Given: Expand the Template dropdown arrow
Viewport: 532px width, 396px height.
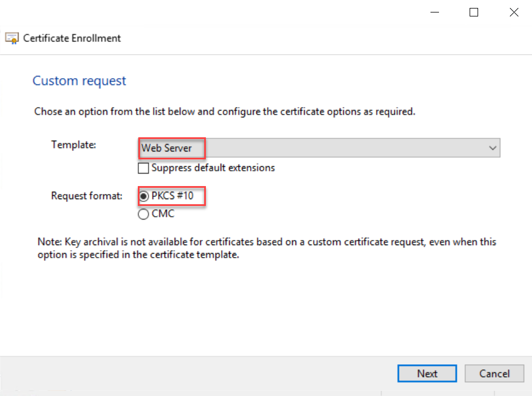Looking at the screenshot, I should coord(492,148).
